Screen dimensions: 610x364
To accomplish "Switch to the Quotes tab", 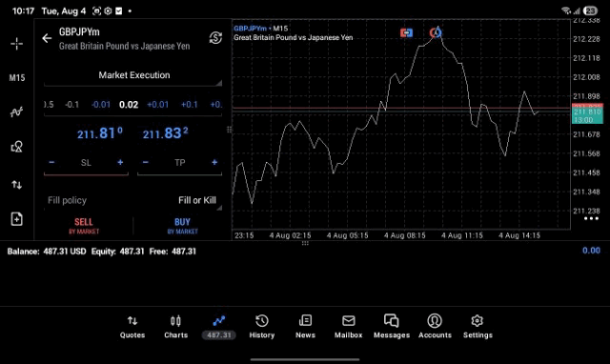I will point(132,327).
